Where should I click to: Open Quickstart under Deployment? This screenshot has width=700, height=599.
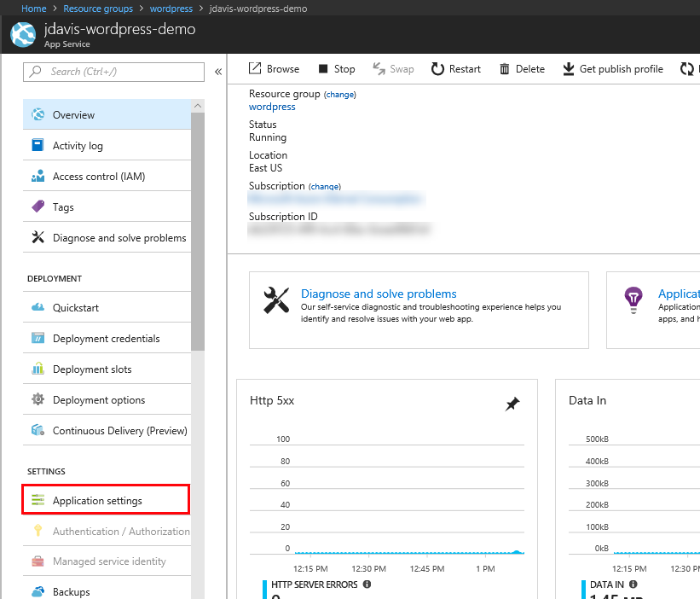click(x=107, y=307)
